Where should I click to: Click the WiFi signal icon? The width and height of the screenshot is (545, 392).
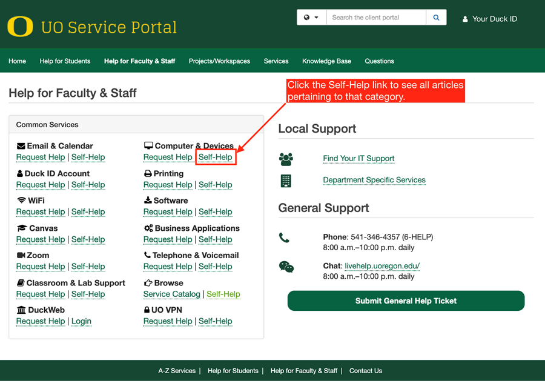pyautogui.click(x=22, y=201)
